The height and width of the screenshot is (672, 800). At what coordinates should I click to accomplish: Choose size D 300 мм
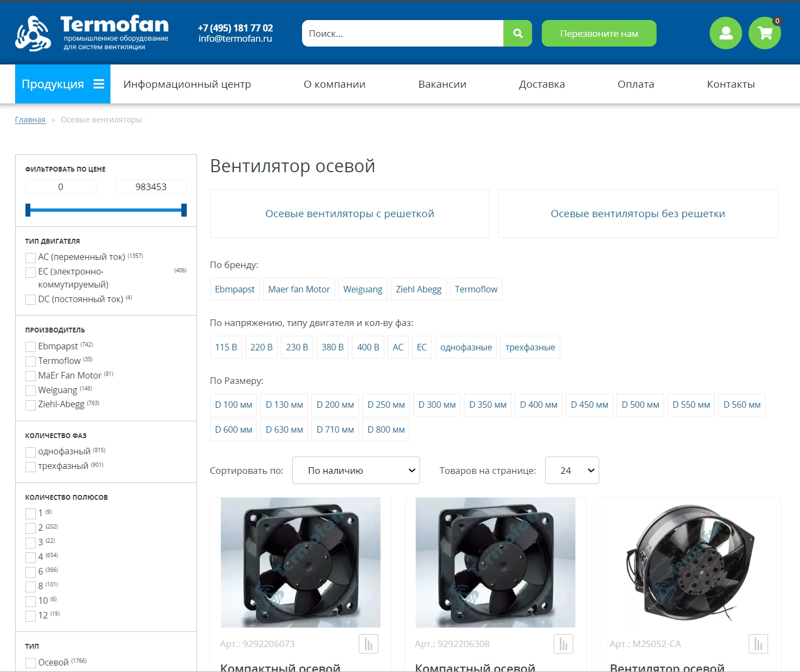(437, 405)
